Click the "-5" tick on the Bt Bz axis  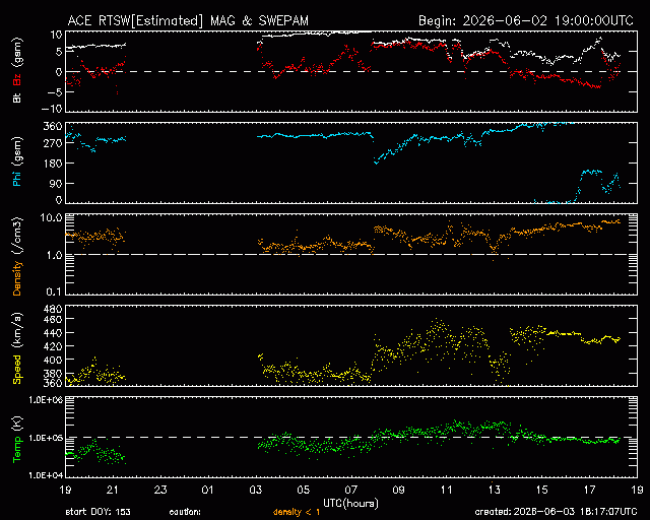pos(54,92)
